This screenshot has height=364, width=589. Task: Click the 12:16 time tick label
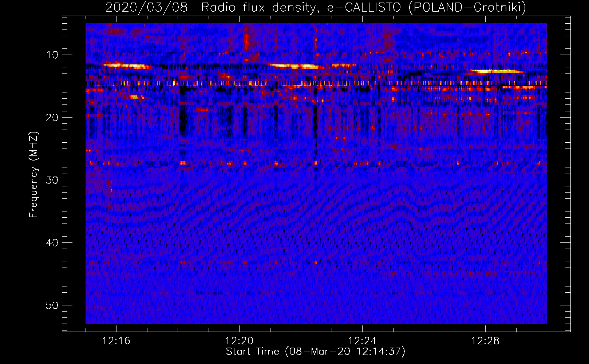(116, 341)
